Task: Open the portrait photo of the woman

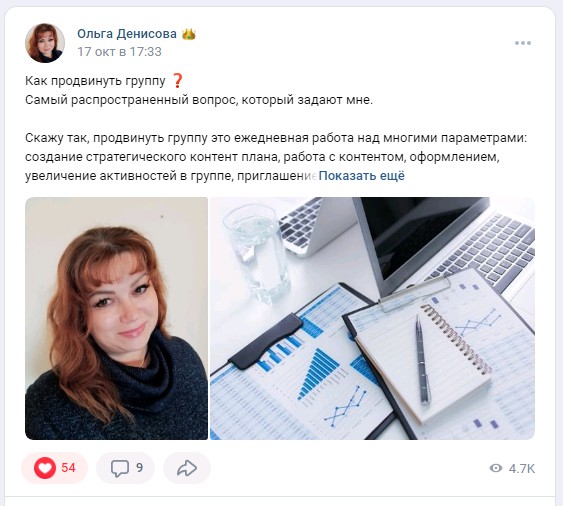Action: pos(116,318)
